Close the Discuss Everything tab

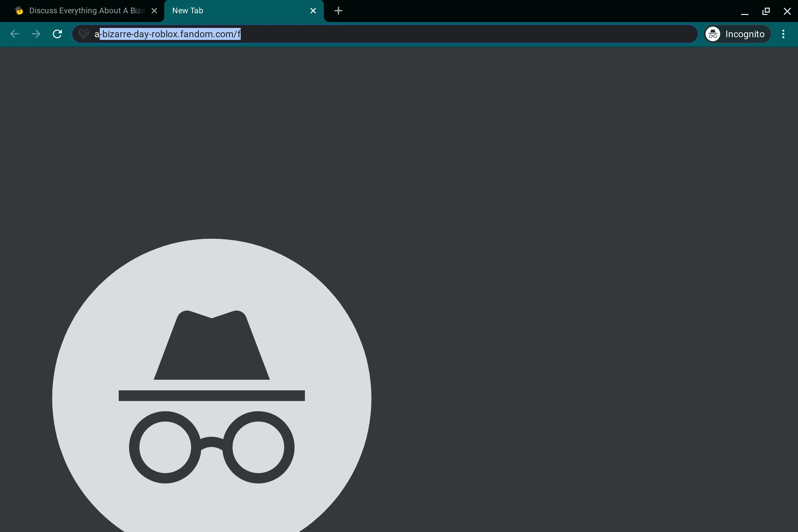point(154,11)
